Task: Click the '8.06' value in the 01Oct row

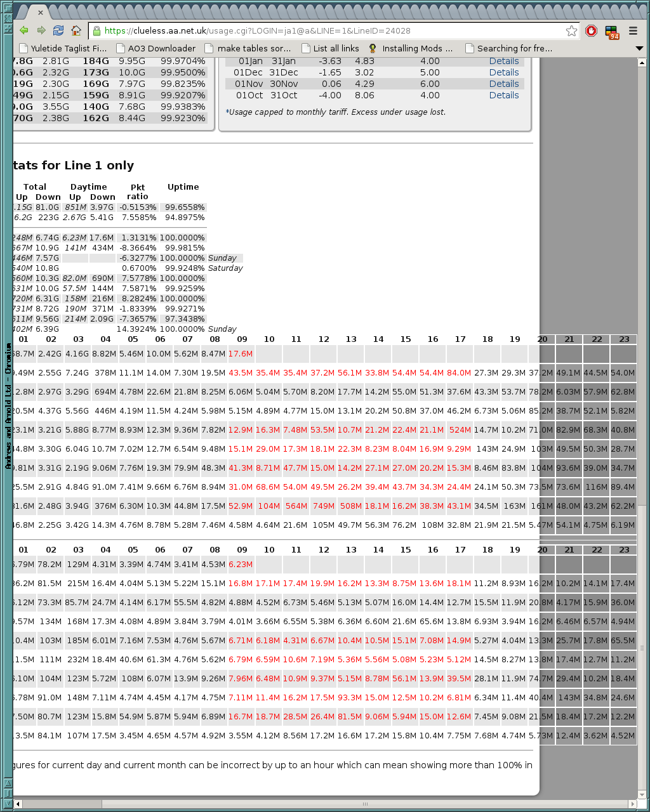Action: [364, 95]
